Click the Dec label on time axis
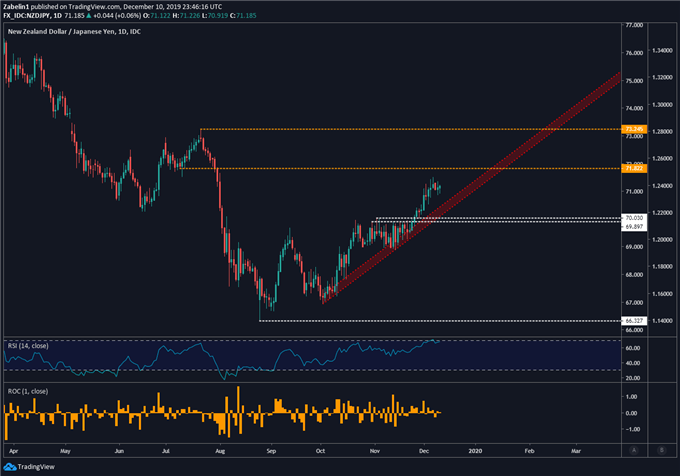Viewport: 680px width, 476px height. [424, 451]
